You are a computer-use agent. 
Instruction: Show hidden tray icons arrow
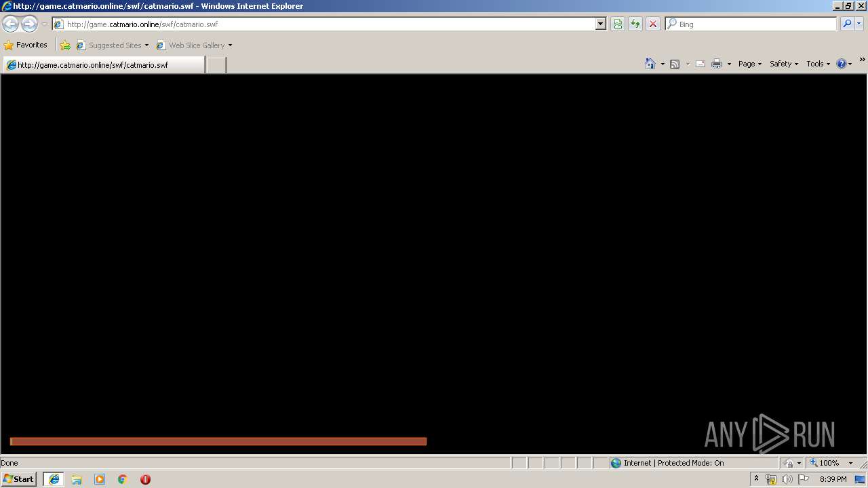(x=756, y=479)
